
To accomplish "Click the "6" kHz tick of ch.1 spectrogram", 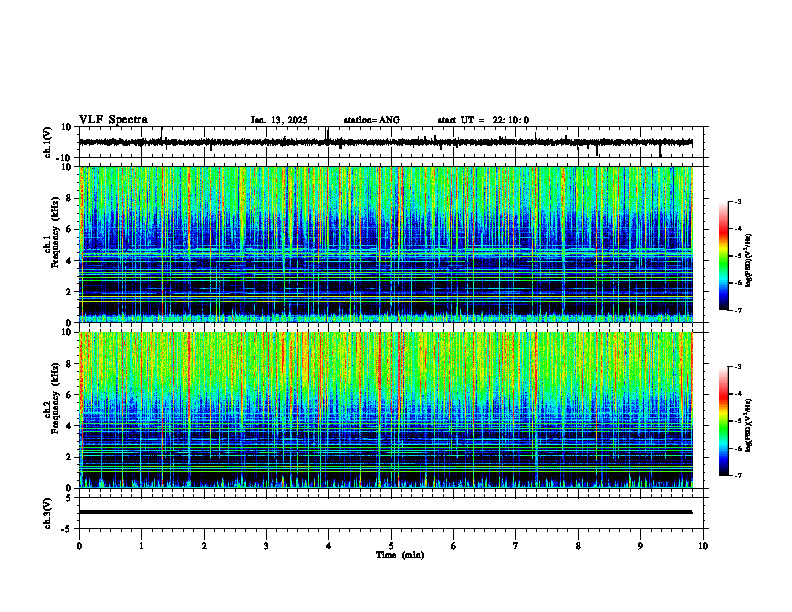I will click(70, 229).
